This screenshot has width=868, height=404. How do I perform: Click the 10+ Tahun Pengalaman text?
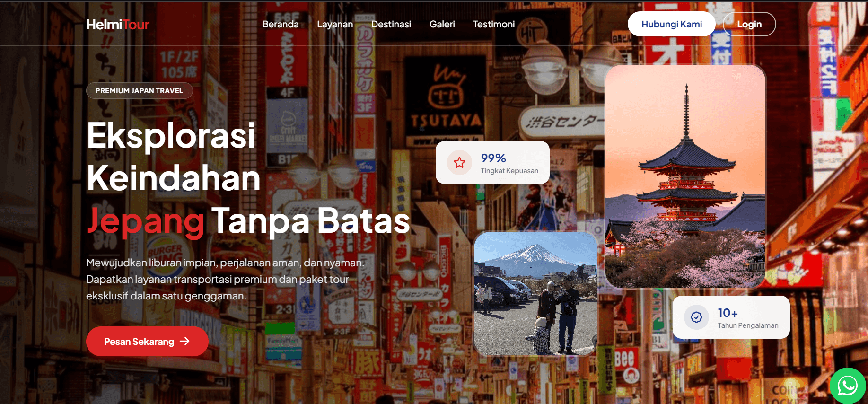pos(748,318)
